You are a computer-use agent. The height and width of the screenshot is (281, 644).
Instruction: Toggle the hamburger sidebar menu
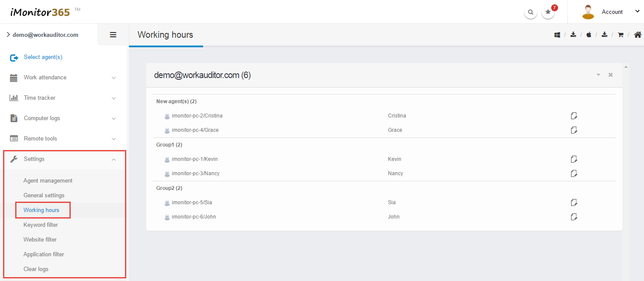(113, 35)
